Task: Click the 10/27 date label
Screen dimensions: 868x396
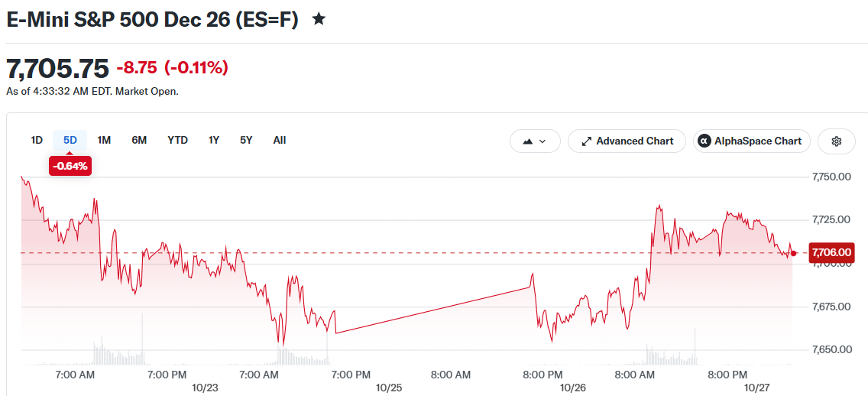Action: click(758, 387)
